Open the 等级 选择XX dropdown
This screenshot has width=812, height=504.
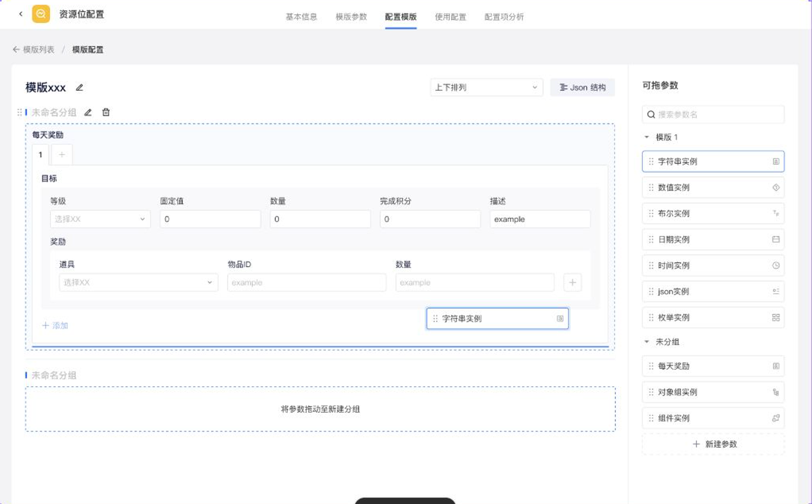pyautogui.click(x=100, y=219)
